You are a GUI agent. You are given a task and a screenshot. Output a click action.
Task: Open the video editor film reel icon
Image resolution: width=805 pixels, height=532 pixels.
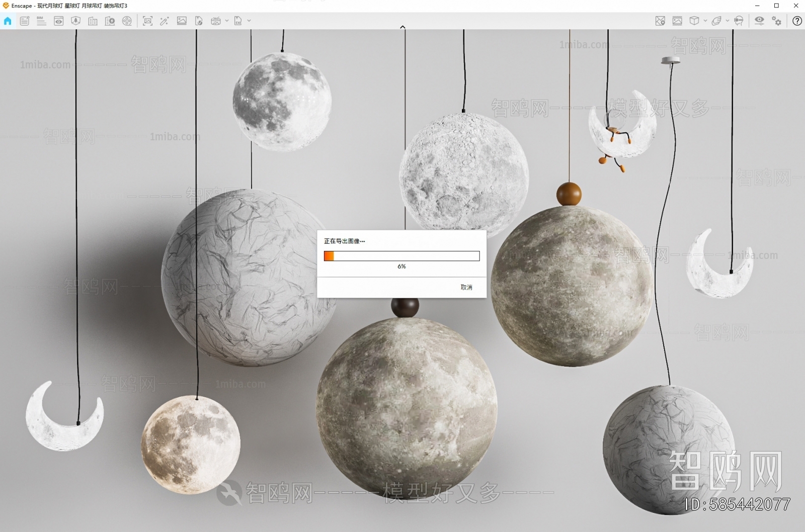[127, 21]
